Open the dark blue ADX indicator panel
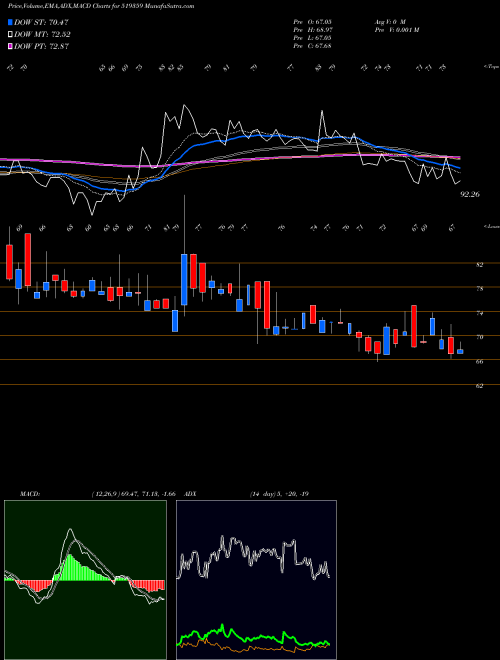The height and width of the screenshot is (660, 500). click(256, 580)
